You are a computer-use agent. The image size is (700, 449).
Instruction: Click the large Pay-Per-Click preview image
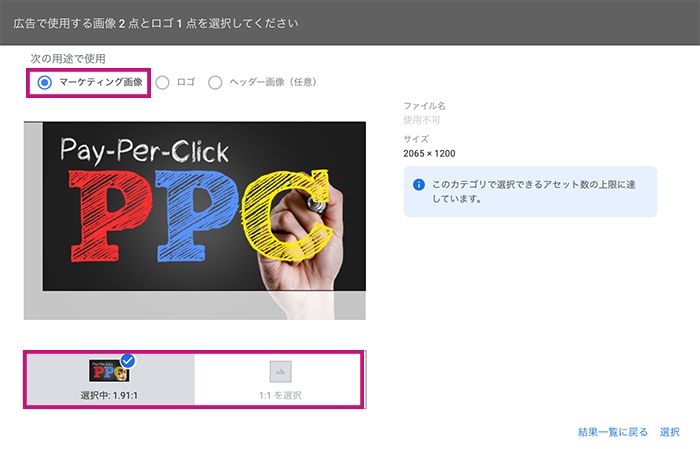tap(204, 206)
